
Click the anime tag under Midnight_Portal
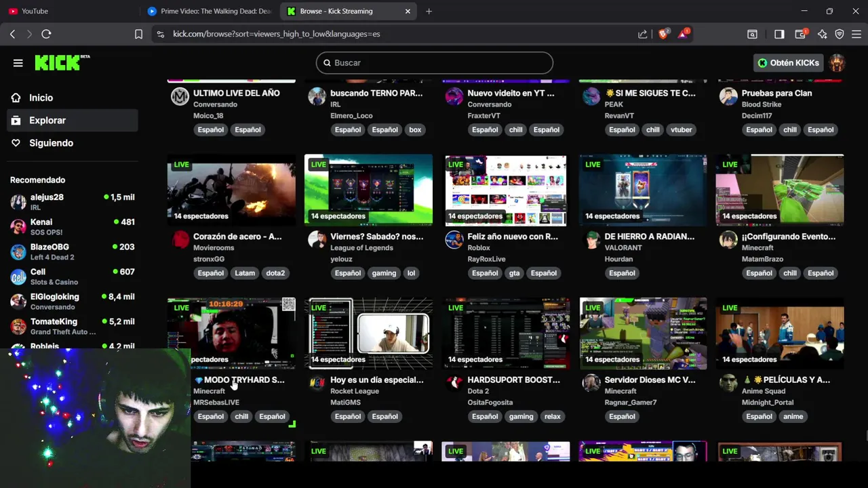click(793, 417)
